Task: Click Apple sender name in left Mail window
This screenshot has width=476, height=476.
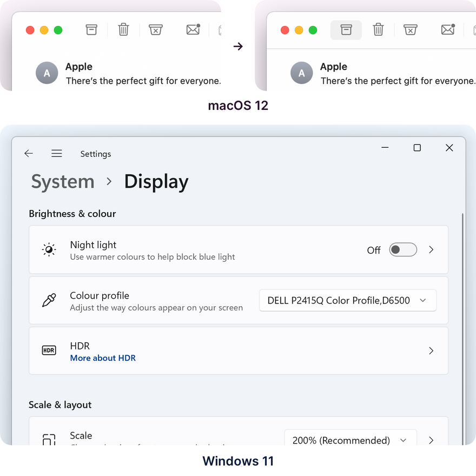Action: 79,67
